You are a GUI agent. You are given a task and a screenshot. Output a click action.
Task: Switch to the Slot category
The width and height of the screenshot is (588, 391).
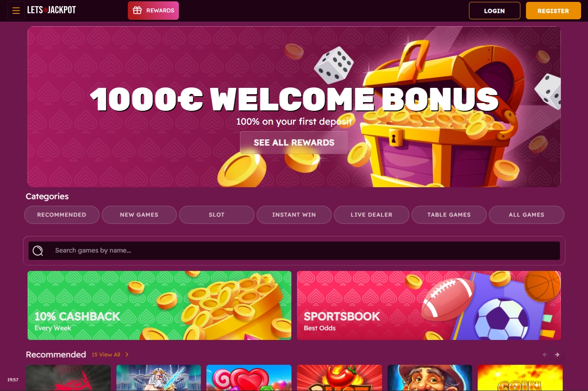[x=217, y=215]
